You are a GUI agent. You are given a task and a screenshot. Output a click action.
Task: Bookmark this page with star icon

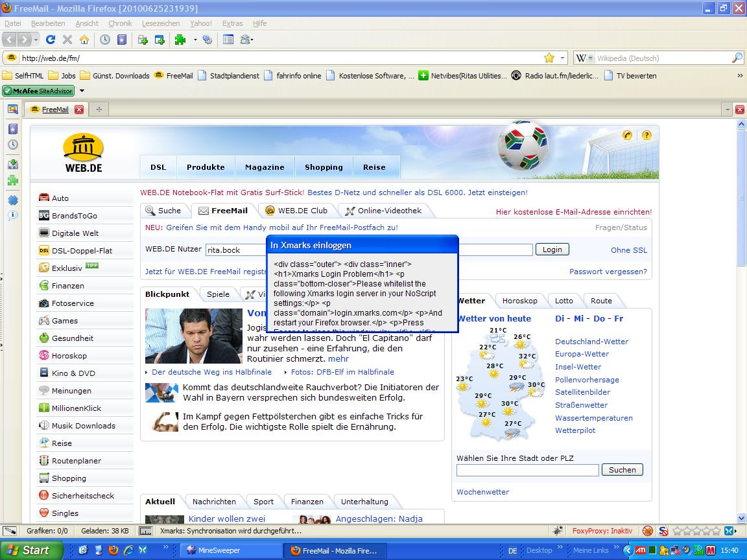[549, 58]
